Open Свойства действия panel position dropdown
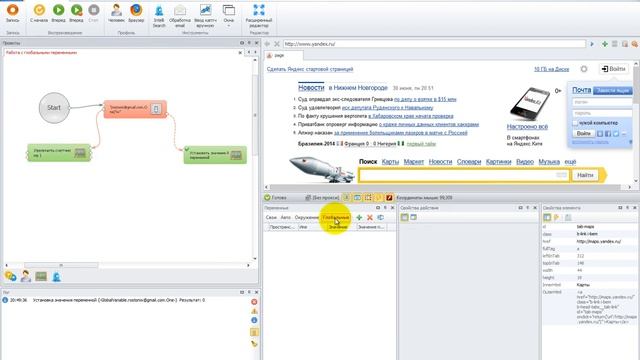 pyautogui.click(x=520, y=208)
